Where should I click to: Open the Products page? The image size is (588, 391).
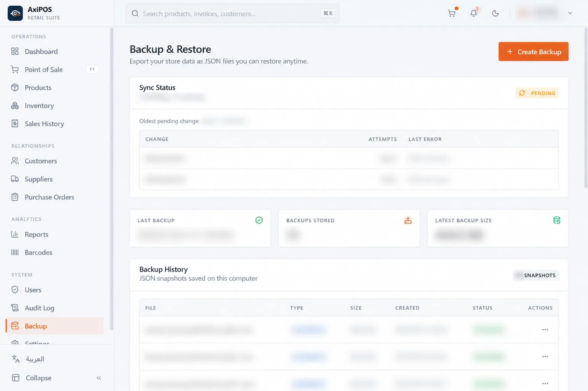pos(55,88)
